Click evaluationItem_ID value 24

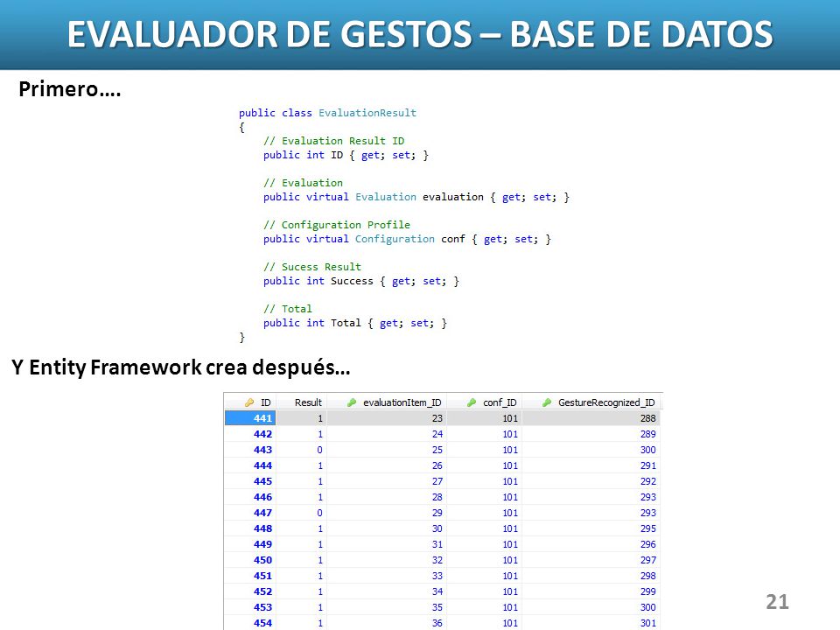pyautogui.click(x=437, y=434)
